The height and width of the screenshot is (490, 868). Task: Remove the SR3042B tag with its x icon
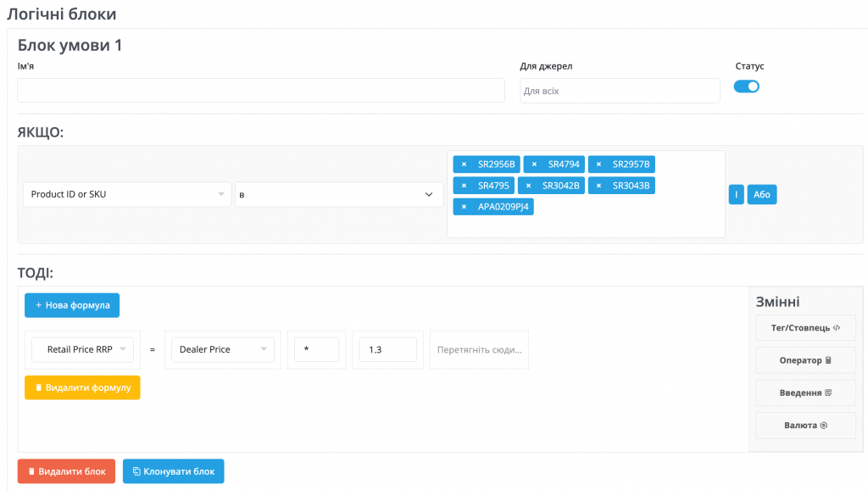coord(529,186)
